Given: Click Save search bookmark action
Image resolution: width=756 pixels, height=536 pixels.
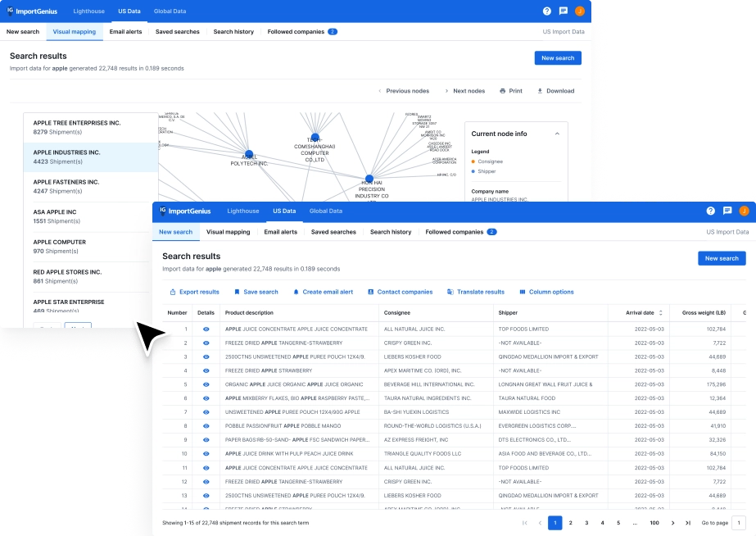Looking at the screenshot, I should coord(256,292).
